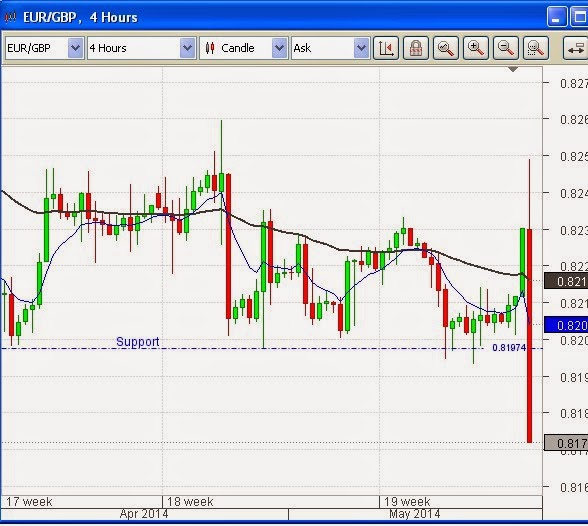Click the small triangle marker above the chart

pyautogui.click(x=513, y=69)
